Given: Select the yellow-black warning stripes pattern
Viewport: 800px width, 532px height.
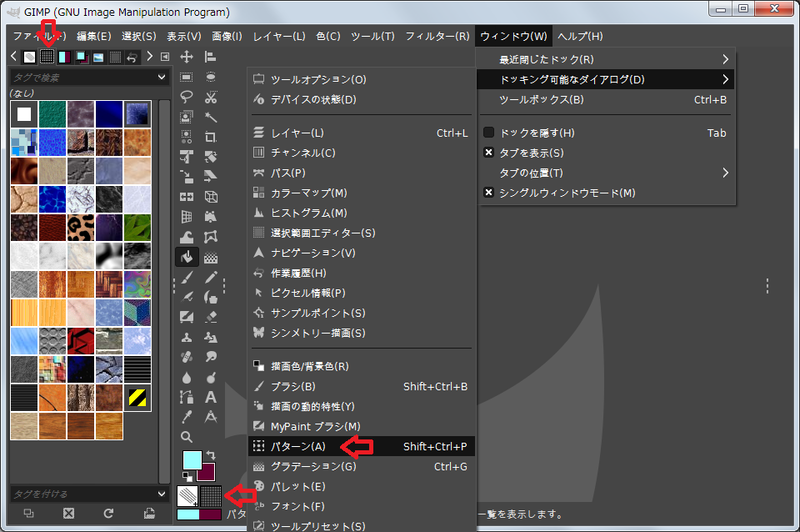Looking at the screenshot, I should tap(137, 397).
